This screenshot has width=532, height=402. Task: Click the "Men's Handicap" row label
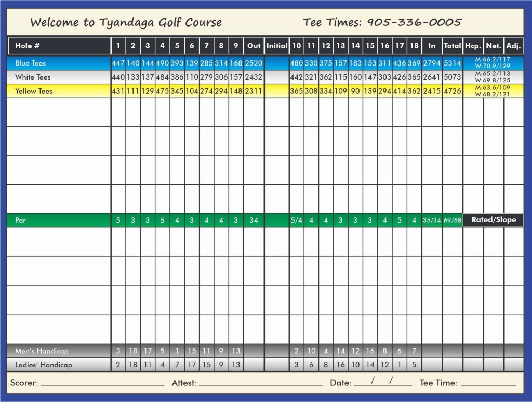click(42, 351)
